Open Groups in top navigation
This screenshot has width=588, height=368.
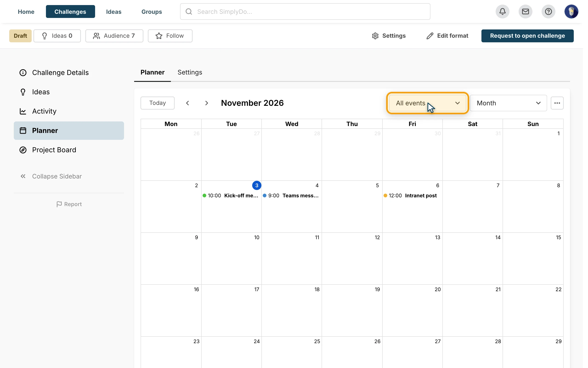coord(151,11)
